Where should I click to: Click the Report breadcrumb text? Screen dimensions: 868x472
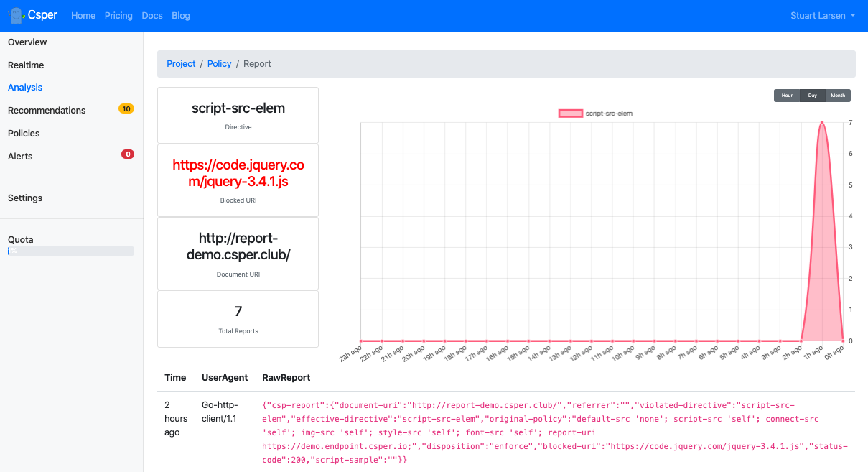pyautogui.click(x=257, y=64)
